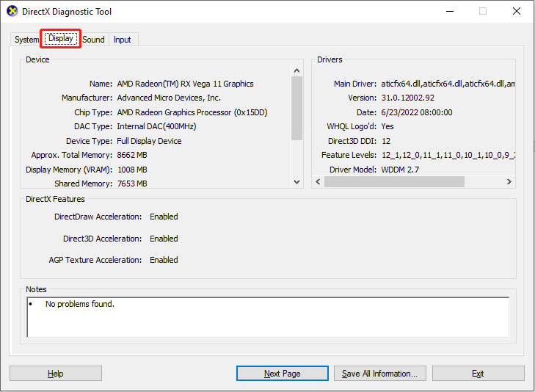Click Device panel scroll up arrow
The image size is (535, 392).
296,70
